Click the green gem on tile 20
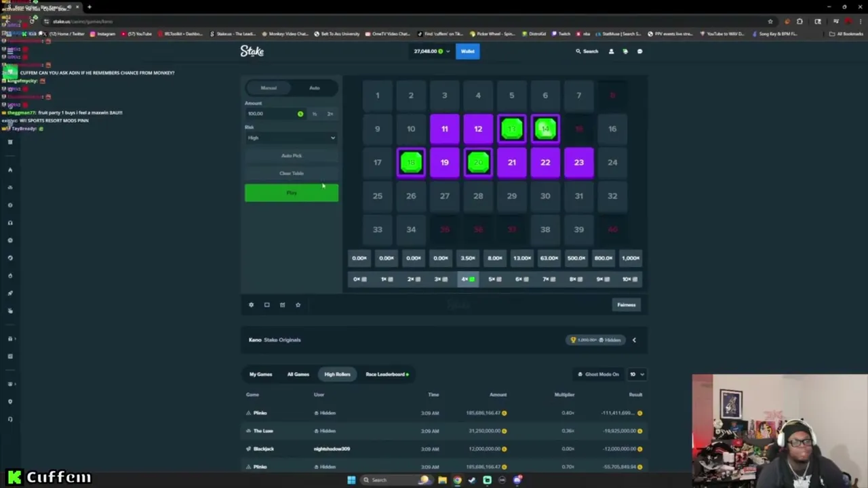868x488 pixels. click(478, 163)
